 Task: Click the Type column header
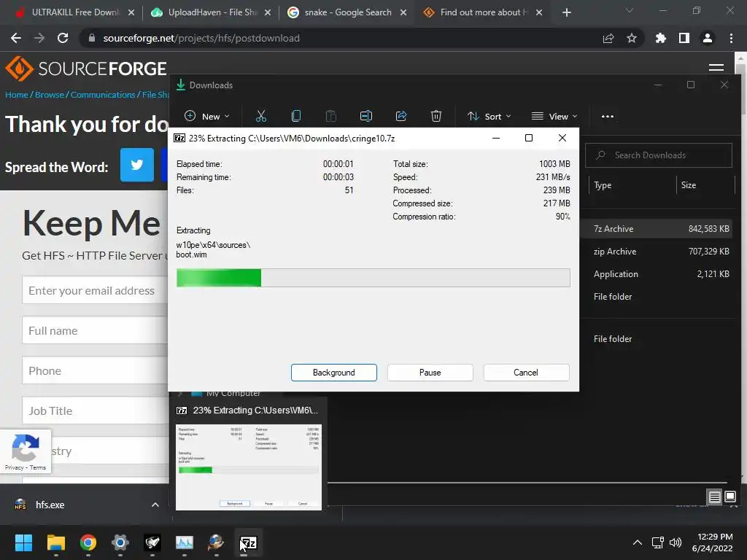[x=603, y=185]
